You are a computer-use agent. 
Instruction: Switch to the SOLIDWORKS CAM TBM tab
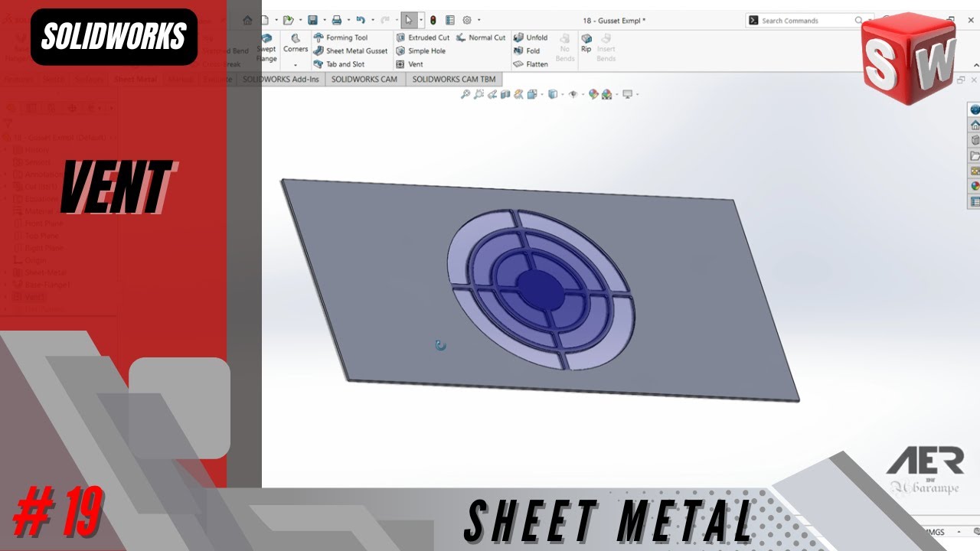[454, 79]
